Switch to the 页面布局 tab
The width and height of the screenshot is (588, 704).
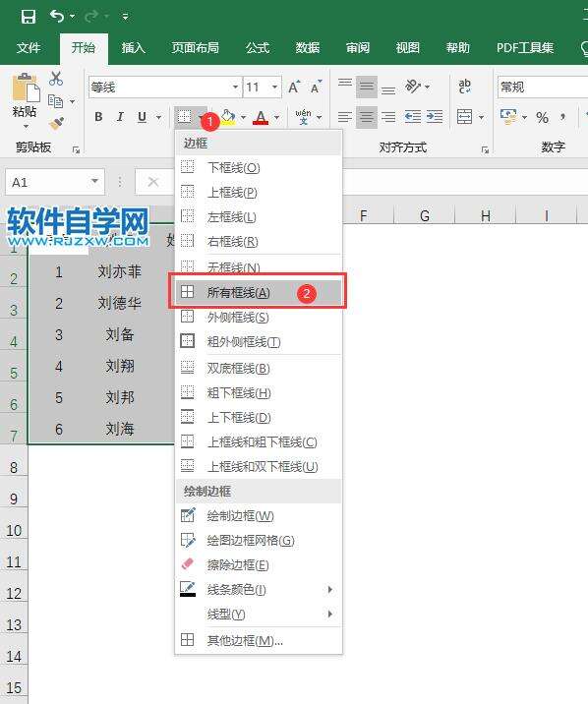click(196, 48)
